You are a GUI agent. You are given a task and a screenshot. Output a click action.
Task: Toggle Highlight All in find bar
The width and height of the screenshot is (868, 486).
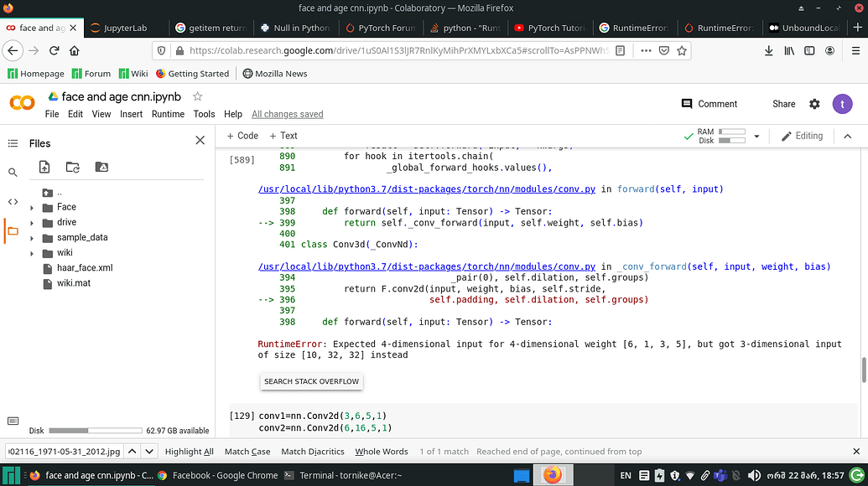point(189,452)
